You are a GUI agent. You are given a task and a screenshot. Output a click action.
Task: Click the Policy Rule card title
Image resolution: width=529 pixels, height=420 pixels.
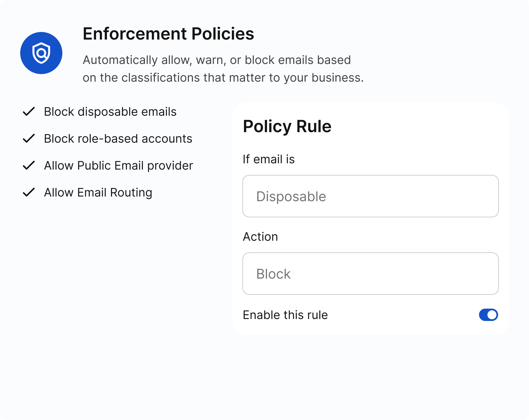pos(287,126)
